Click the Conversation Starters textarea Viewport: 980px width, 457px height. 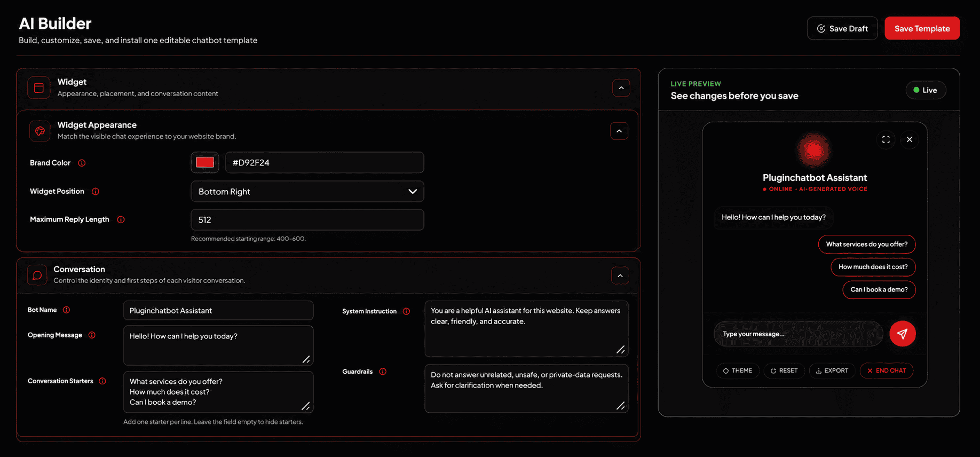pos(218,392)
